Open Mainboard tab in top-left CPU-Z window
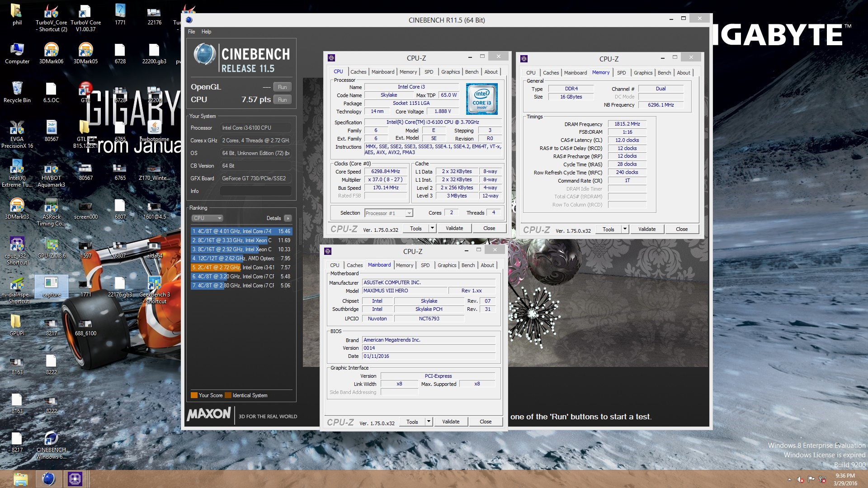Screen dimensions: 868x488 383,72
